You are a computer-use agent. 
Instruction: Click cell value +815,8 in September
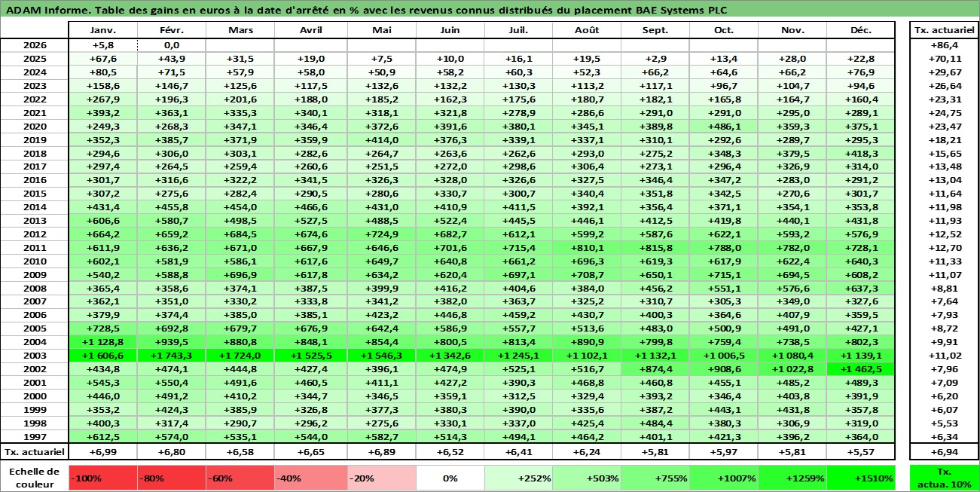655,247
